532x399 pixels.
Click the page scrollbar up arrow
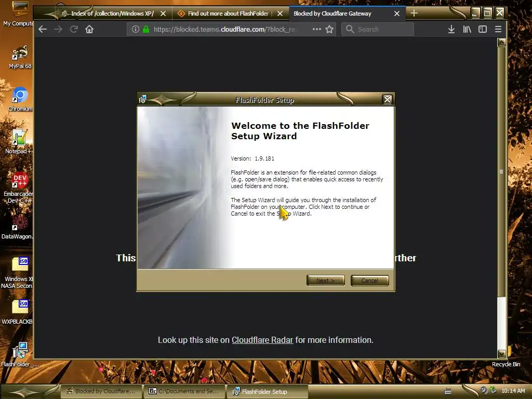click(x=501, y=43)
